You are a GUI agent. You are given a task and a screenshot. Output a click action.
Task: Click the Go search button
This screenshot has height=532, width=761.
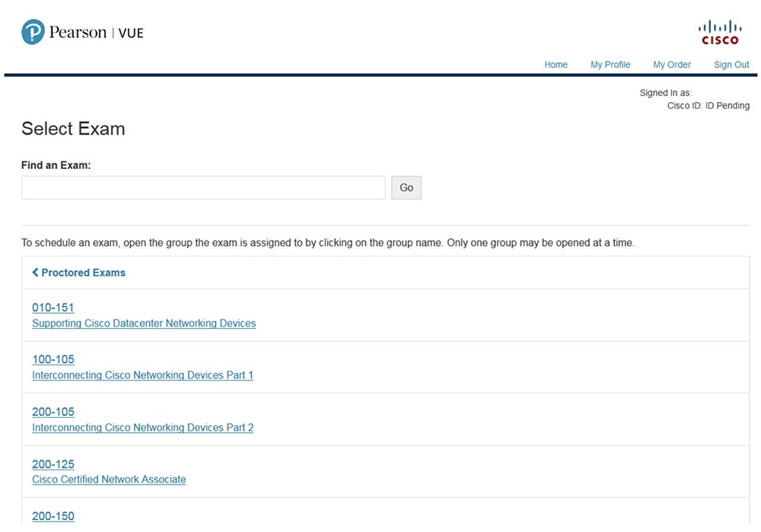(x=406, y=187)
